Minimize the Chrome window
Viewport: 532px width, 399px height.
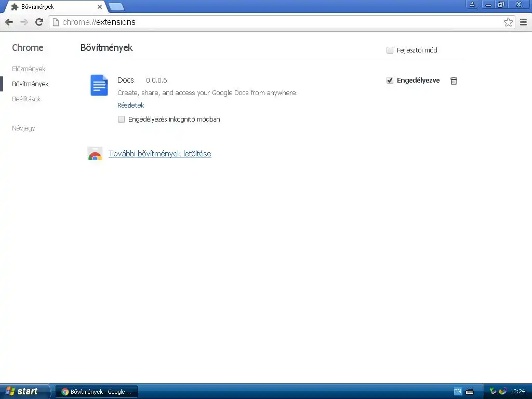(x=488, y=4)
